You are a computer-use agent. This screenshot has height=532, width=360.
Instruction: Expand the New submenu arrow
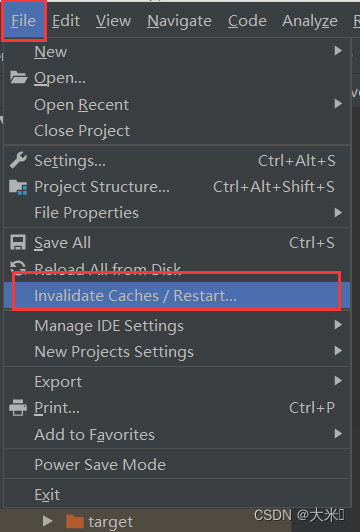click(338, 51)
